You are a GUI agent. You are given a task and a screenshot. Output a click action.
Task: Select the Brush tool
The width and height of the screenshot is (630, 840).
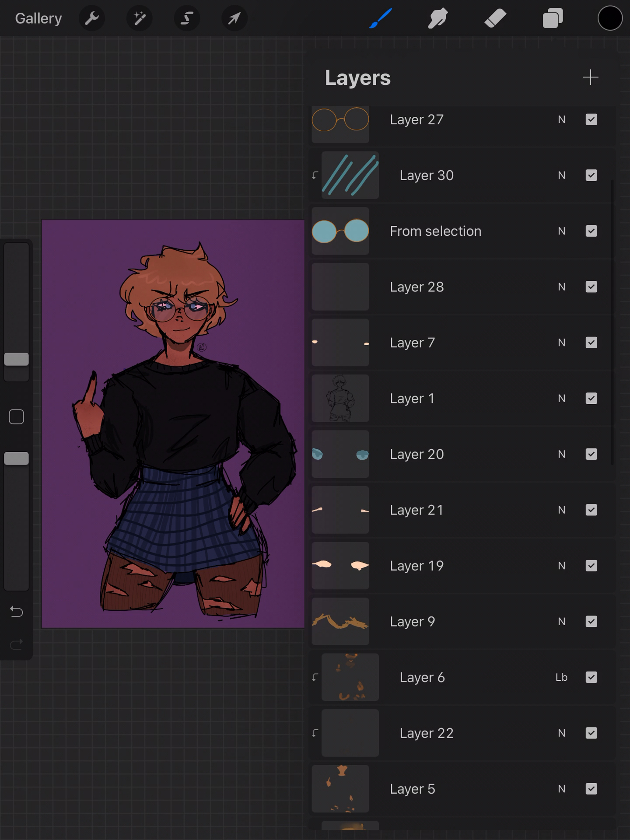(x=381, y=18)
